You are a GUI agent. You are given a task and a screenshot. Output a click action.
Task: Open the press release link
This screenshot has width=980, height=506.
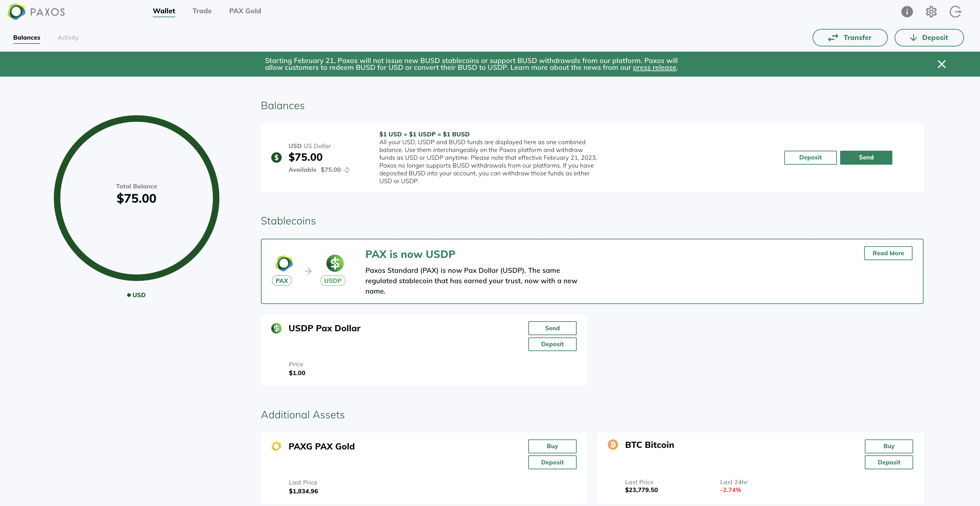point(654,68)
